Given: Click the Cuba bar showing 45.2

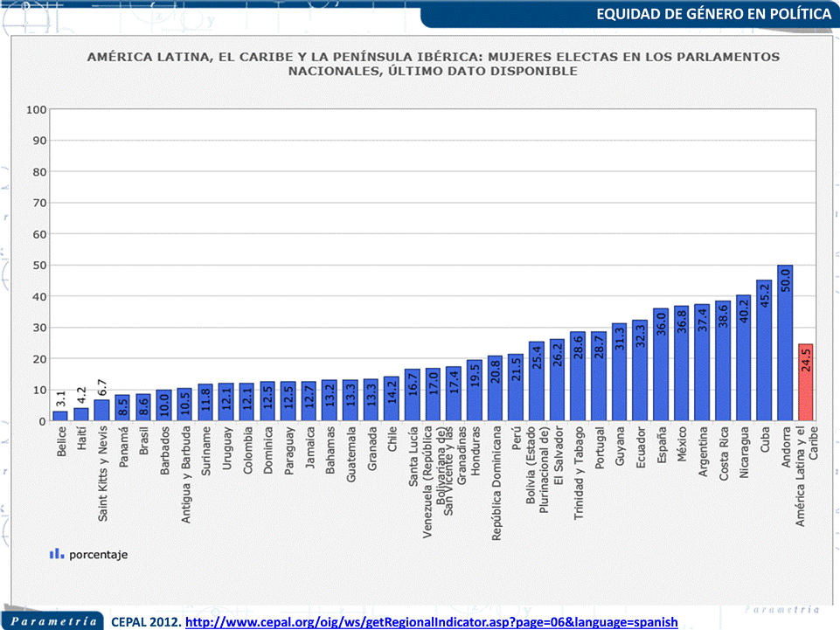Looking at the screenshot, I should 764,350.
